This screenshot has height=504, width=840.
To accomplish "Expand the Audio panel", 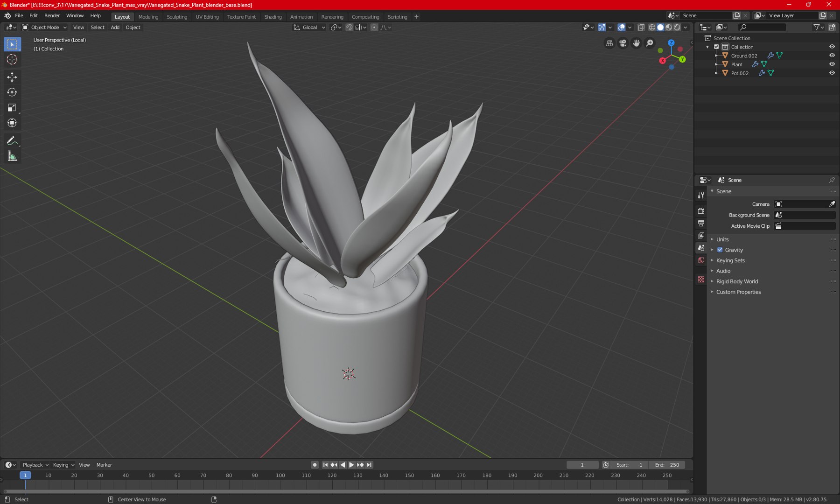I will pyautogui.click(x=723, y=271).
